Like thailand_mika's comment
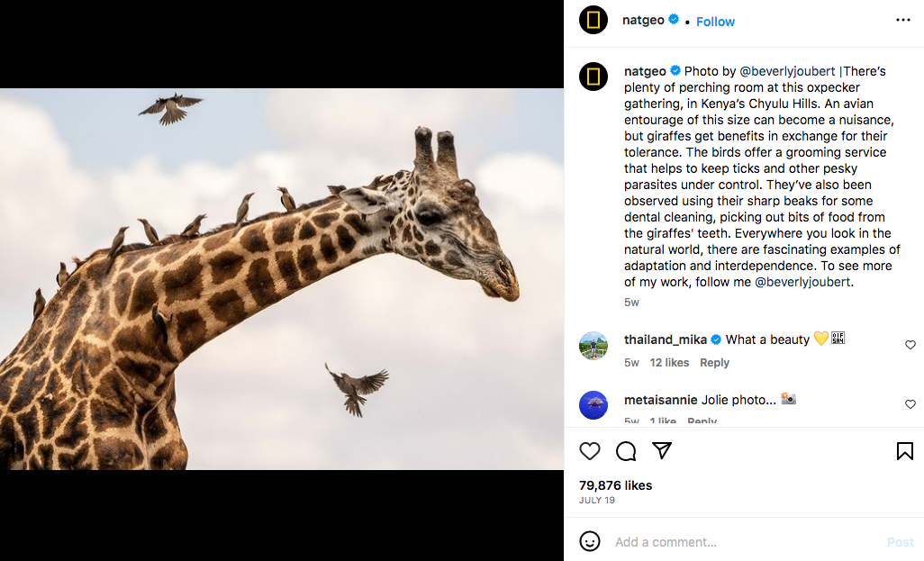The height and width of the screenshot is (561, 924). pos(910,345)
